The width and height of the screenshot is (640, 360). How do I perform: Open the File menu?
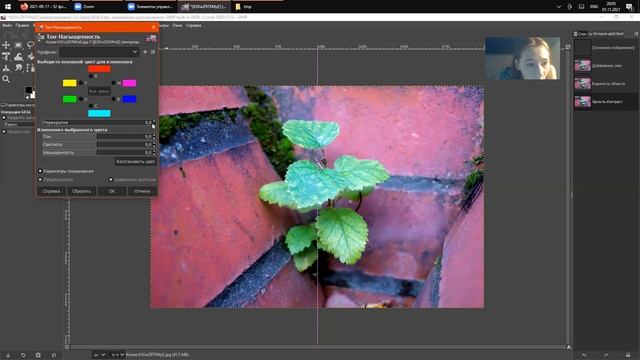click(7, 25)
